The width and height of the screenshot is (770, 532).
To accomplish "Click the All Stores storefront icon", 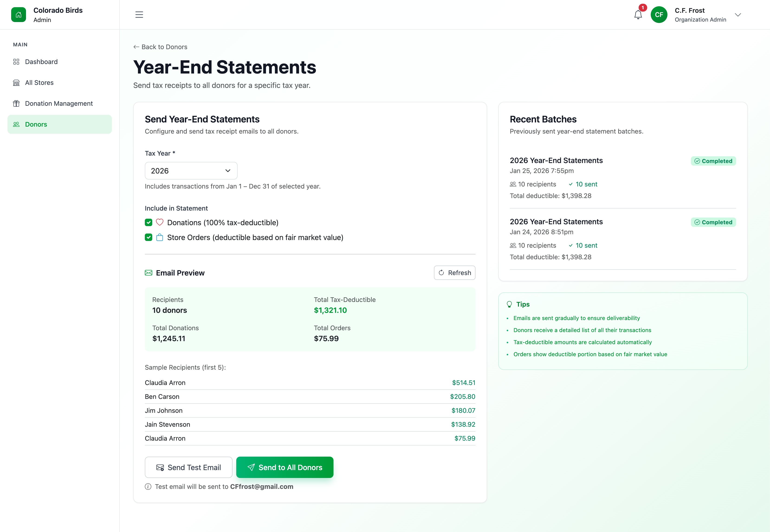I will pos(16,82).
